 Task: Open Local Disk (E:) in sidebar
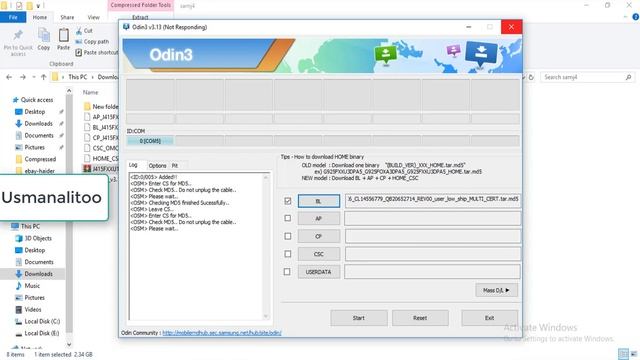coord(42,333)
